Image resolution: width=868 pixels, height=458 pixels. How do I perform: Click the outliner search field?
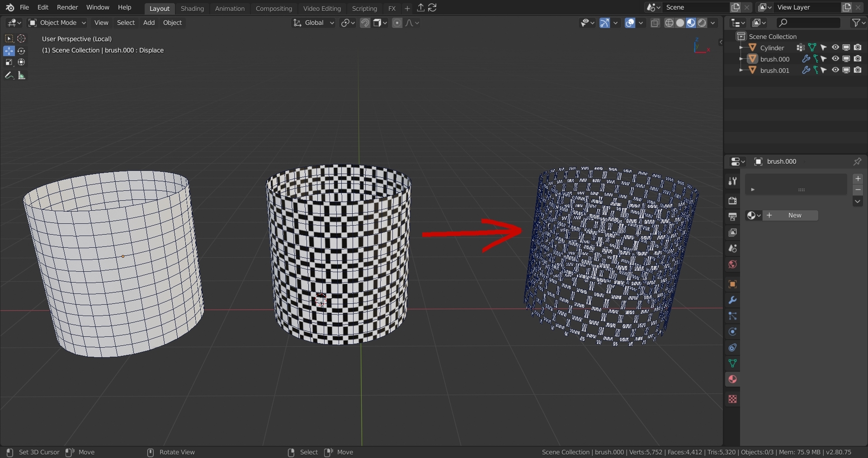coord(808,23)
